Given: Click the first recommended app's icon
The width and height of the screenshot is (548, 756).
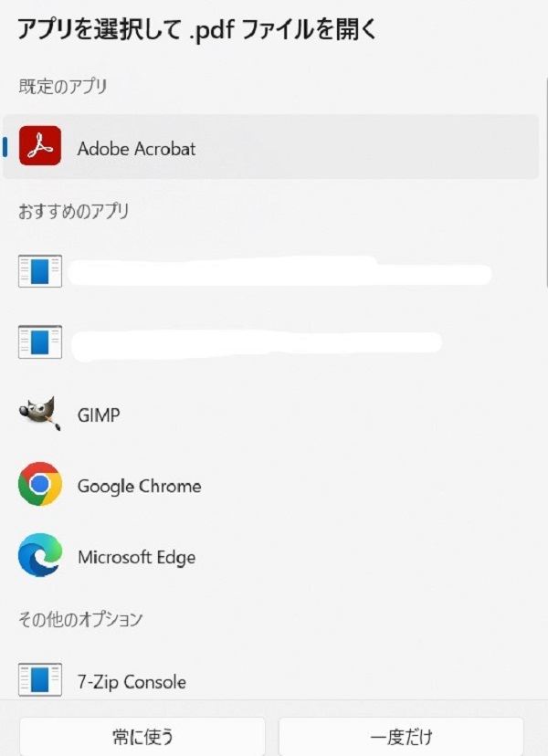Looking at the screenshot, I should click(x=40, y=271).
